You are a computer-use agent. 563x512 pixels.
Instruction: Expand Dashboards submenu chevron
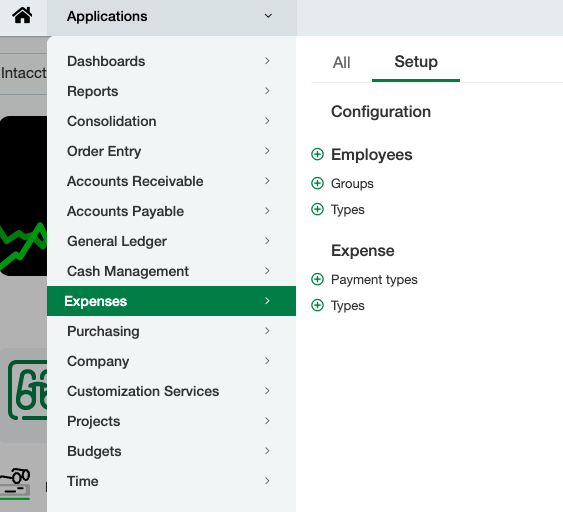pos(267,61)
